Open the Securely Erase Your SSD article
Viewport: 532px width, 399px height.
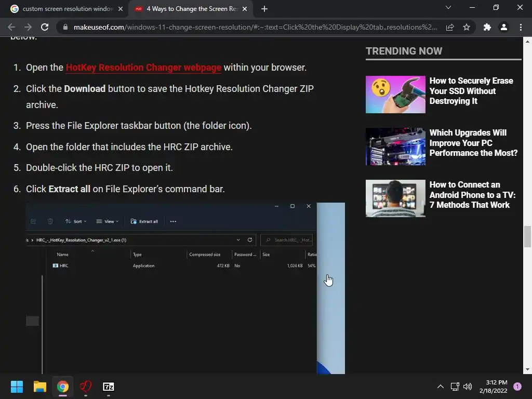(471, 91)
